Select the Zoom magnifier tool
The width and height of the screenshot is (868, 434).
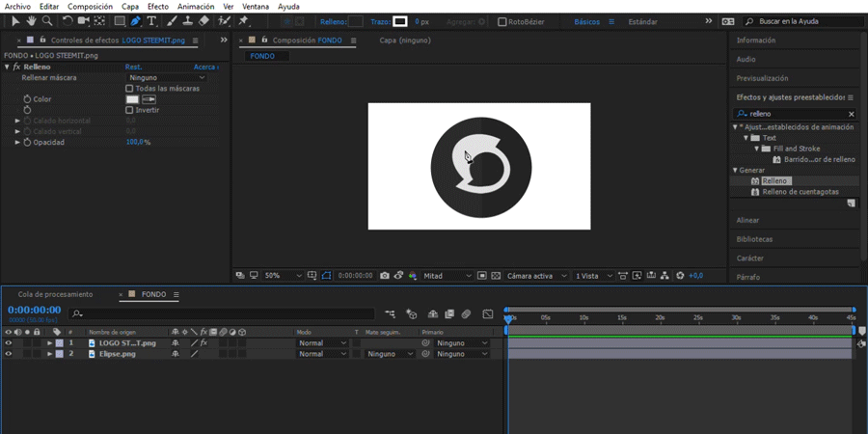pos(46,21)
